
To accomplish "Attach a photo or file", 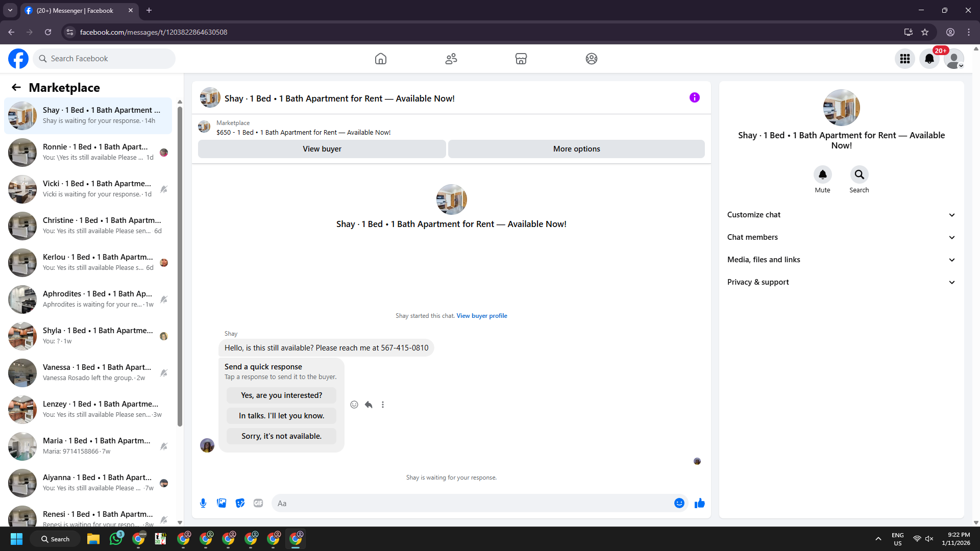I will 222,503.
